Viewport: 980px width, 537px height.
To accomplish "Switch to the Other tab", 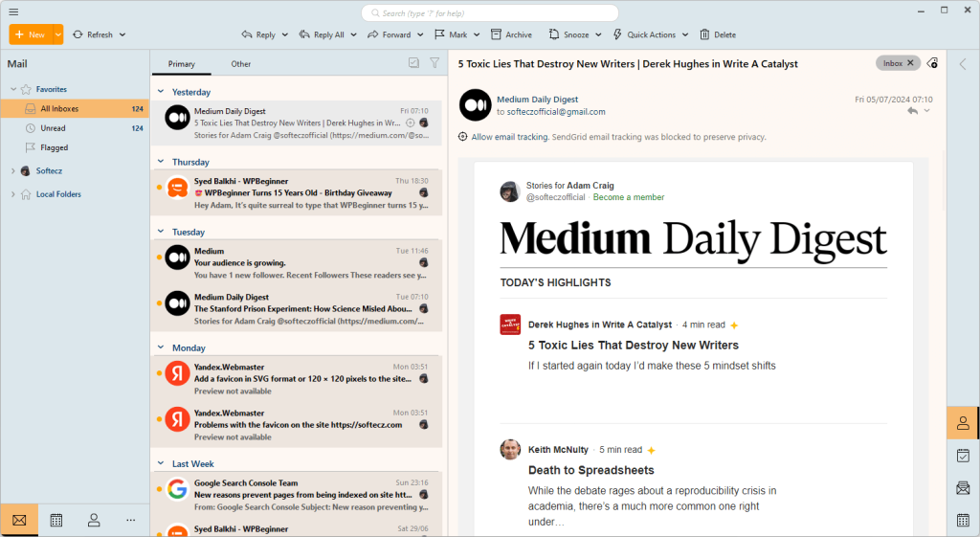I will (241, 64).
